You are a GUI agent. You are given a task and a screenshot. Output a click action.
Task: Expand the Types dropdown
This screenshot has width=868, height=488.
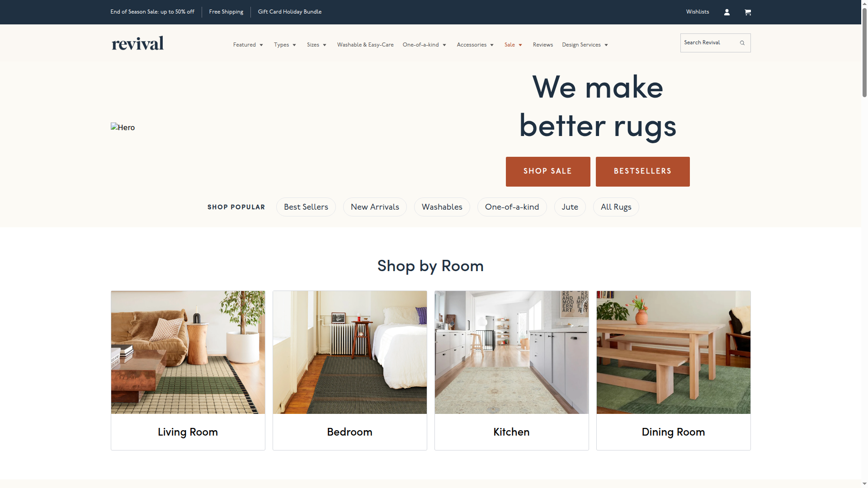tap(285, 45)
